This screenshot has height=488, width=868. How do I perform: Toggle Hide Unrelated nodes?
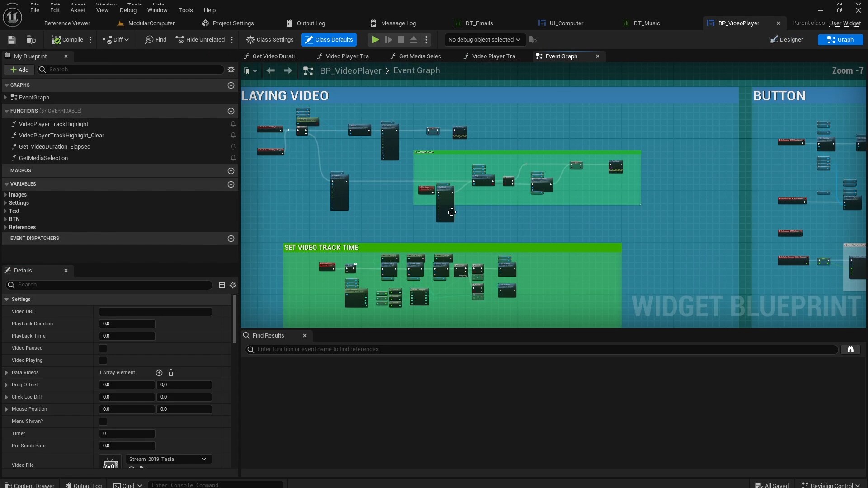coord(200,40)
